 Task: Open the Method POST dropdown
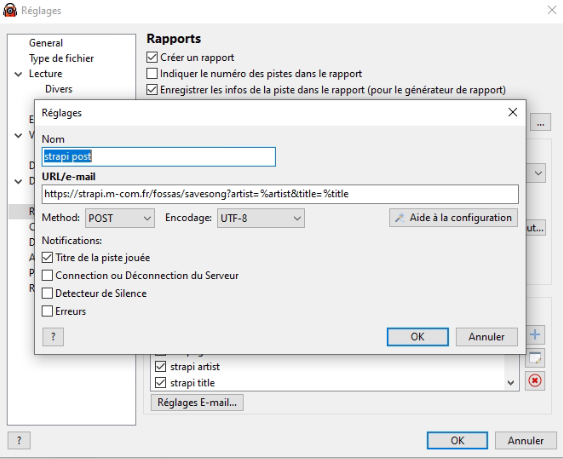pyautogui.click(x=120, y=218)
